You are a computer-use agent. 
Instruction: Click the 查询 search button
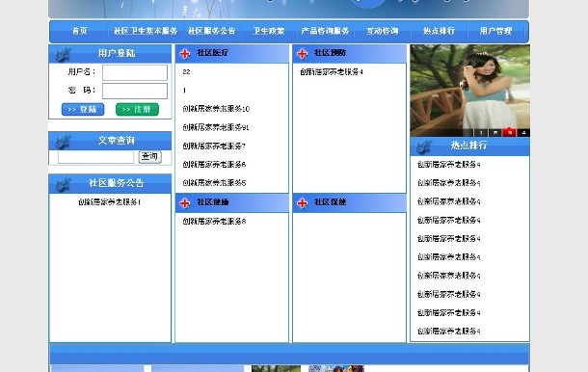point(150,156)
